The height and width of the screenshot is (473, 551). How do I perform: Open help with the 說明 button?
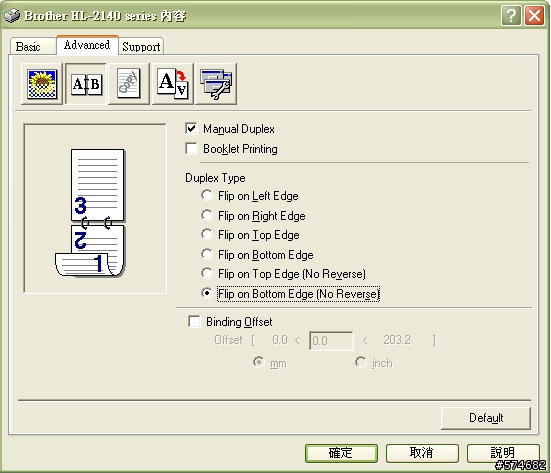tap(503, 453)
